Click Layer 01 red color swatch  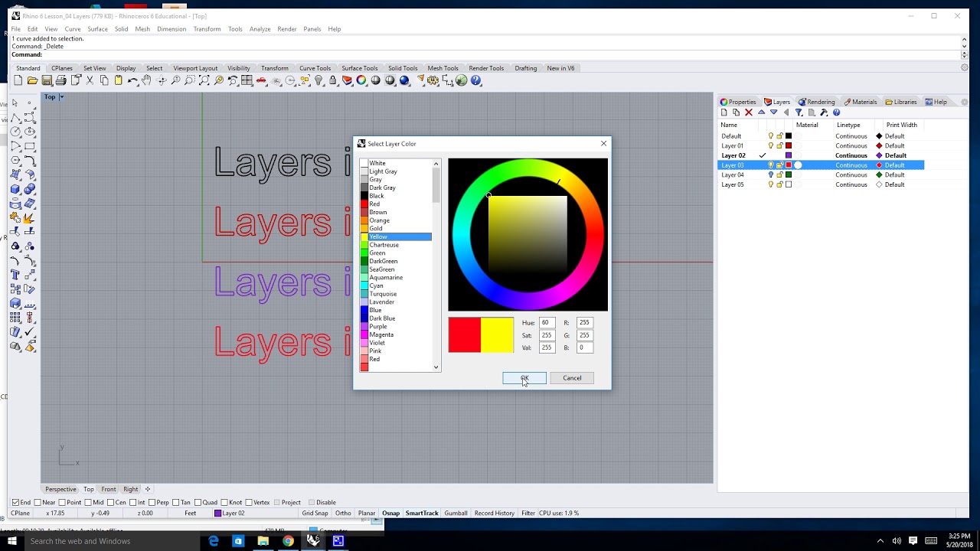(789, 145)
